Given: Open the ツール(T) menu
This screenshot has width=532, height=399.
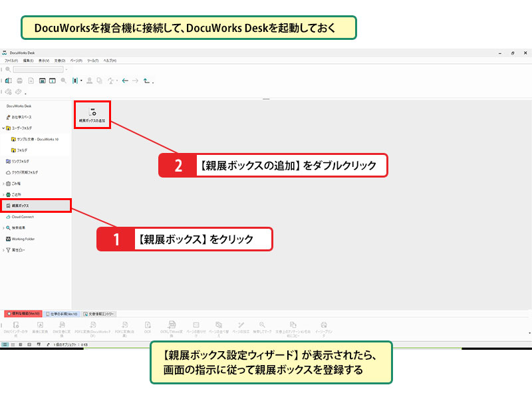Looking at the screenshot, I should click(x=92, y=61).
